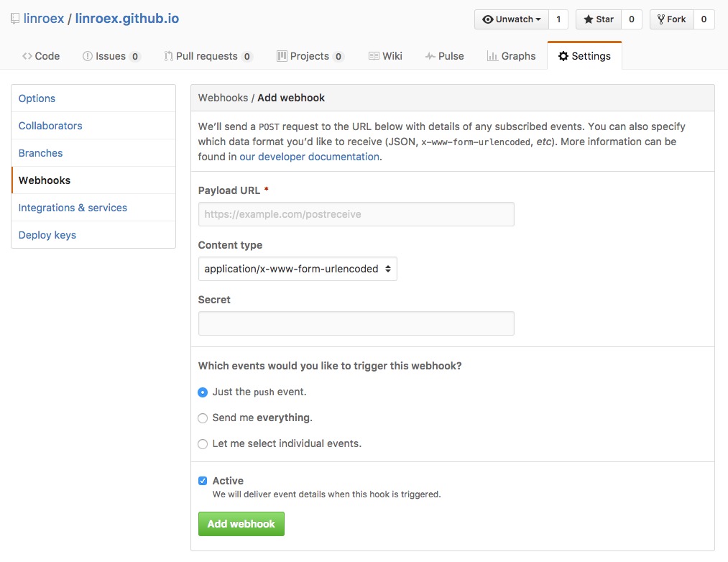Click the green Add webhook button
728x562 pixels.
241,524
